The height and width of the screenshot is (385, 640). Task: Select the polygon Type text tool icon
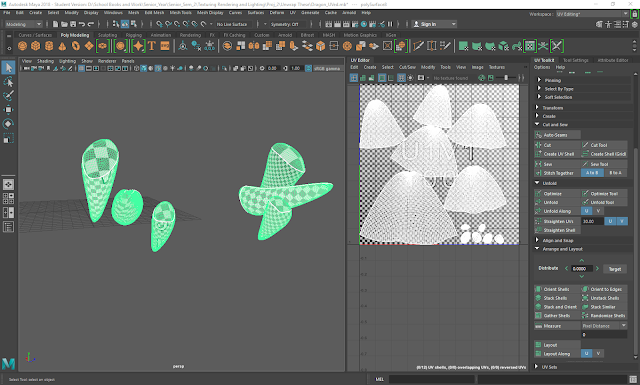point(151,46)
